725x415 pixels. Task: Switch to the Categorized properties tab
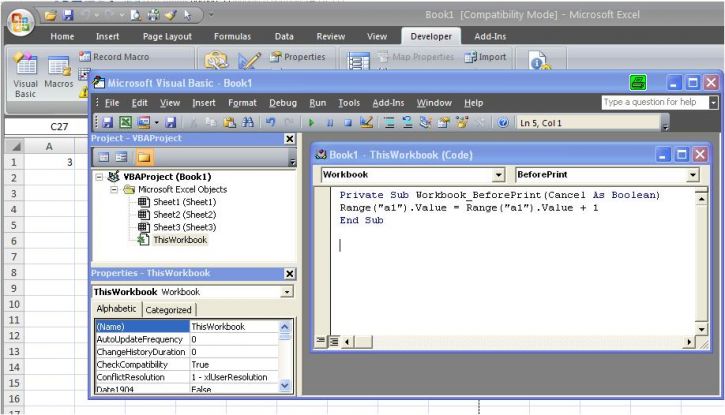(x=168, y=310)
